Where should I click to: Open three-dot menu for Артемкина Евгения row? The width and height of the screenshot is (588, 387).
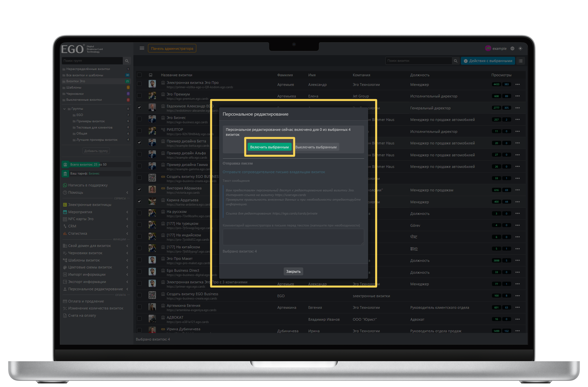pyautogui.click(x=518, y=307)
